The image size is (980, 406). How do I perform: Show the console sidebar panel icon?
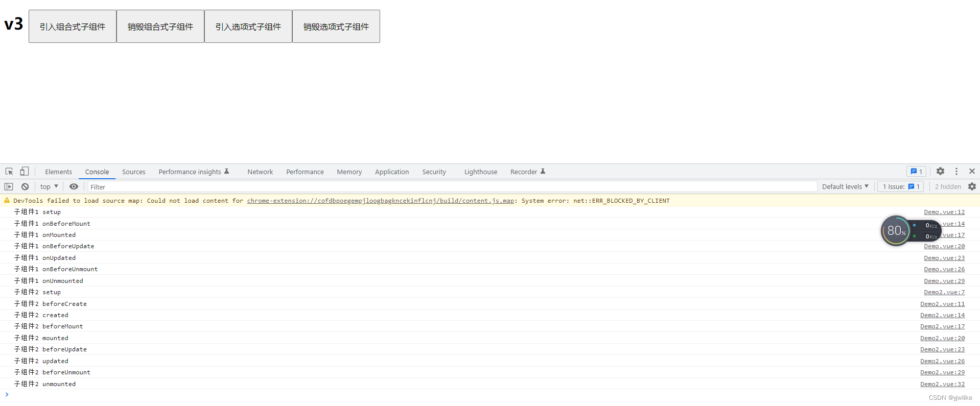9,187
